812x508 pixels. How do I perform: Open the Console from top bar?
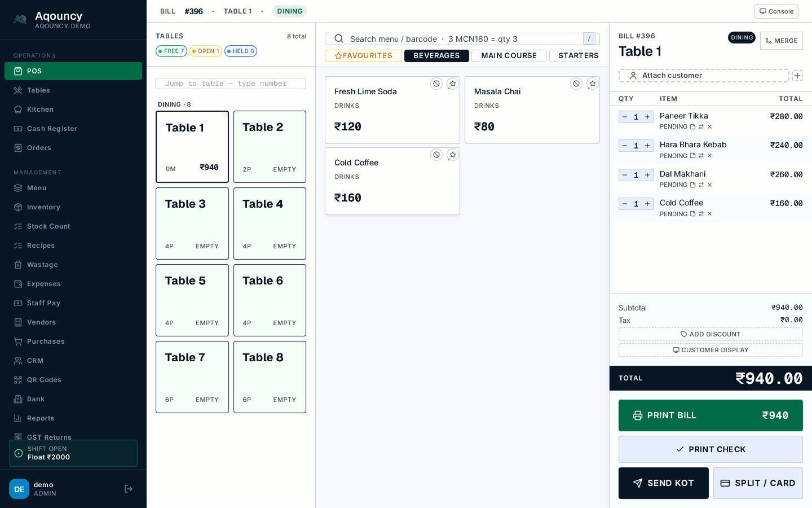(x=776, y=11)
